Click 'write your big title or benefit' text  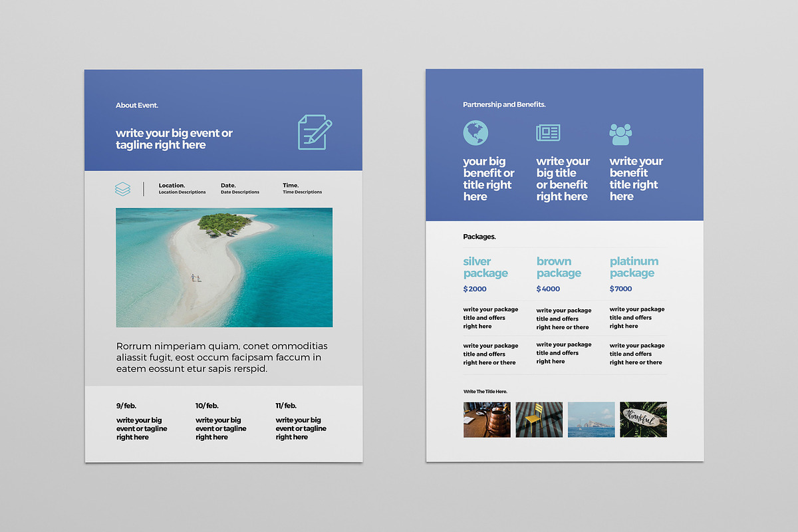pyautogui.click(x=563, y=179)
